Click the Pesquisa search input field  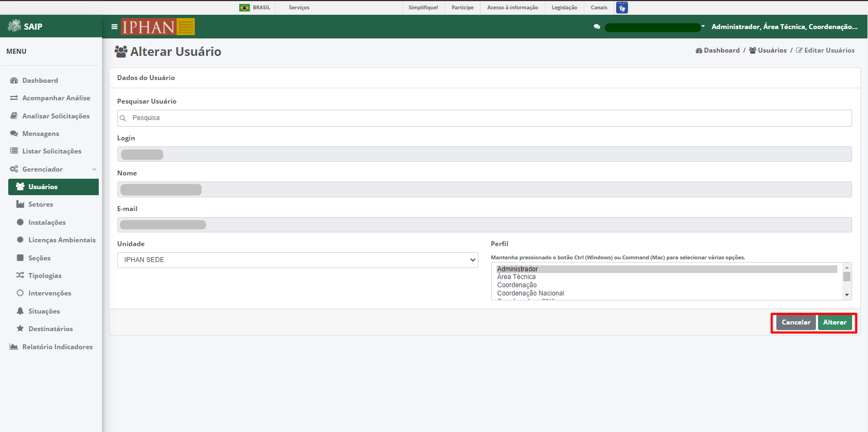tap(484, 118)
